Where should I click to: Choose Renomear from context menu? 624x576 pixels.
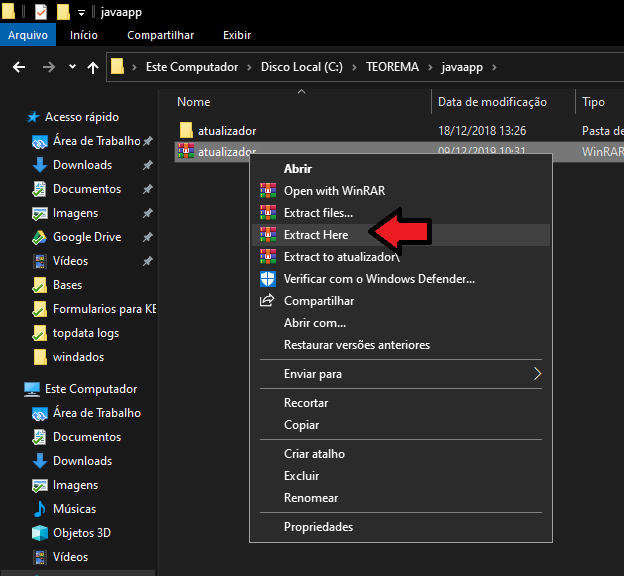(401, 498)
